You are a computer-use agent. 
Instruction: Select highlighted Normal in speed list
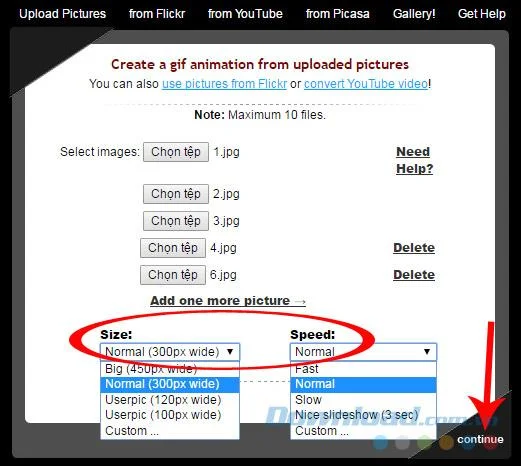point(363,384)
